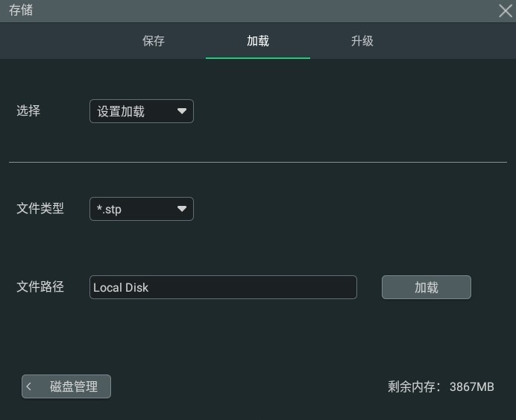
Task: Open the 设置加载 selection dropdown
Action: click(142, 111)
